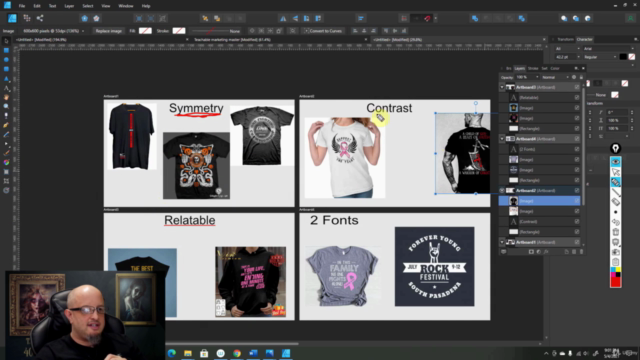The image size is (640, 360).
Task: Open the layer Opacity dropdown
Action: 537,77
